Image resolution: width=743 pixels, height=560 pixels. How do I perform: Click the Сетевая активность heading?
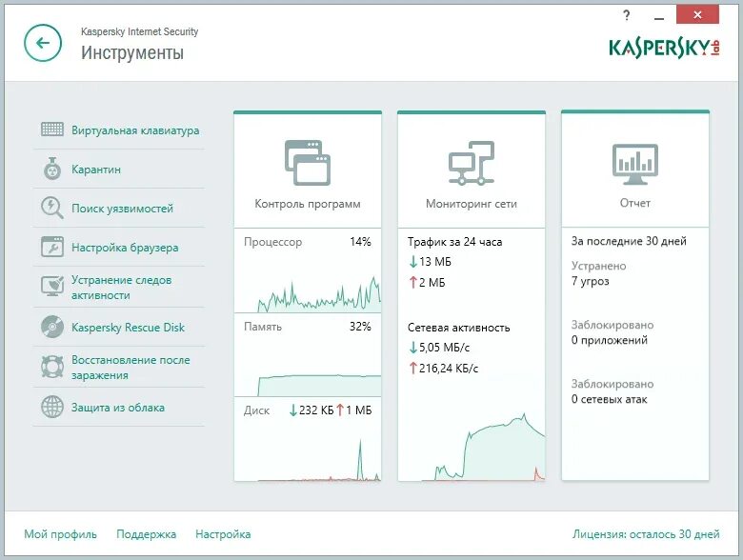(x=459, y=328)
